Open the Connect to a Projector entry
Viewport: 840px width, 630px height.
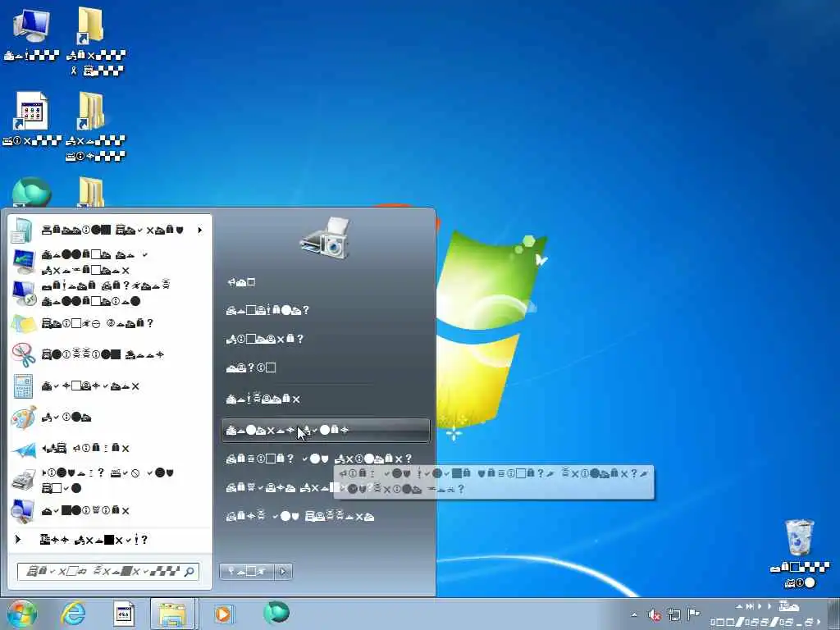point(110,262)
